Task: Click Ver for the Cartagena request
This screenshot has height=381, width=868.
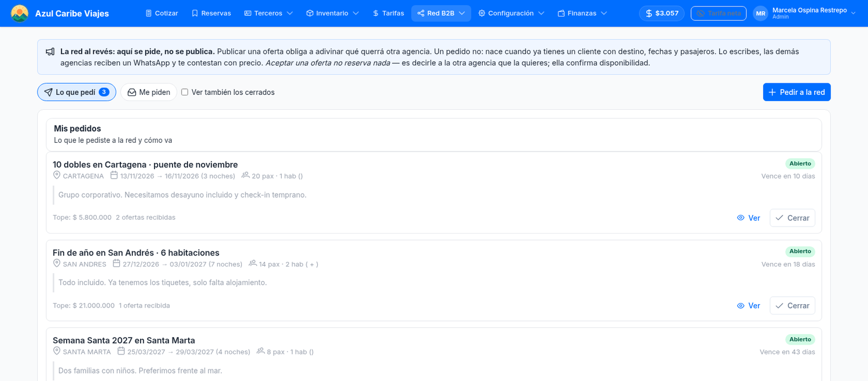Action: [748, 218]
